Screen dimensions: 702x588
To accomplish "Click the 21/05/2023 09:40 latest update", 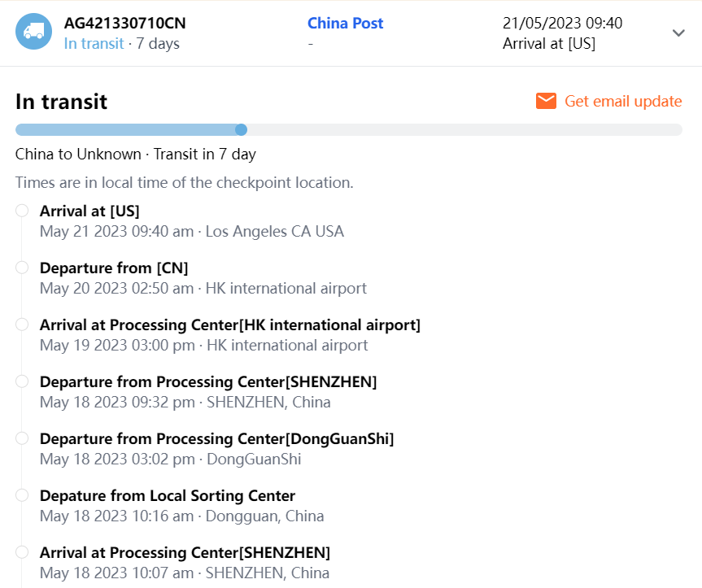I will click(562, 24).
